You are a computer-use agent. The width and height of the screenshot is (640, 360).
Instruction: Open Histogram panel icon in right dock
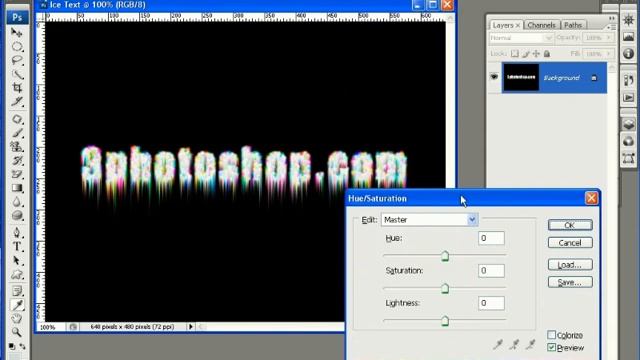click(x=629, y=37)
